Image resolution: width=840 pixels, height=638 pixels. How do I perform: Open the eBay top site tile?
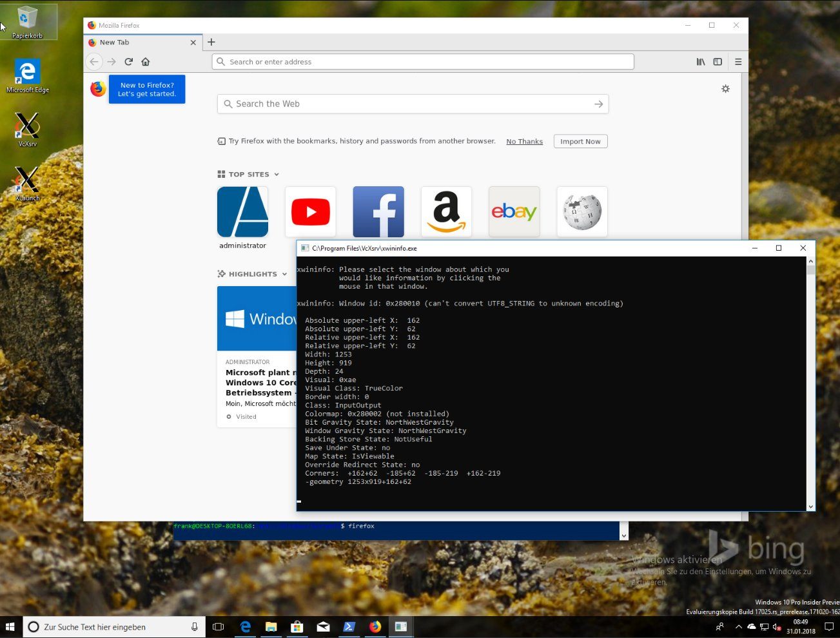pos(514,212)
